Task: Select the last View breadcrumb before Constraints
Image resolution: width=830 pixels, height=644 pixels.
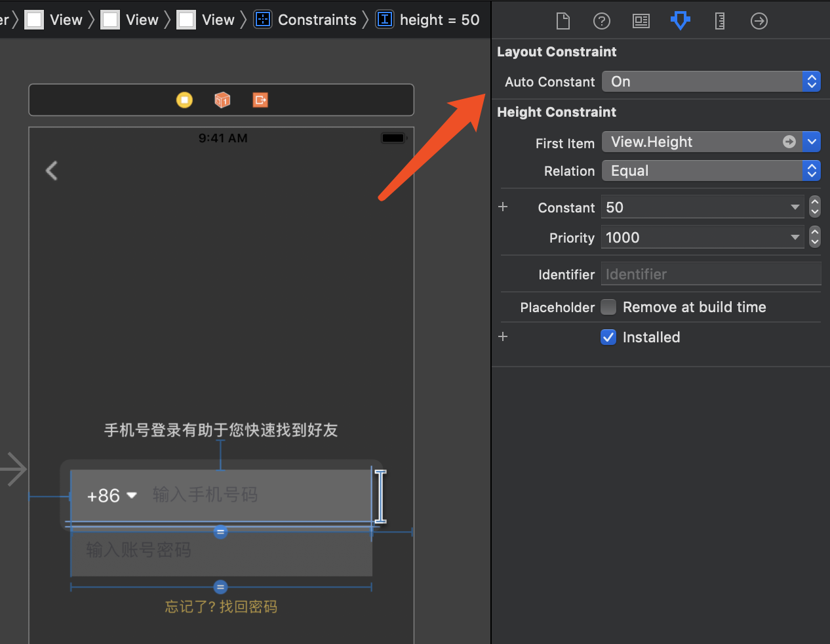Action: click(206, 20)
